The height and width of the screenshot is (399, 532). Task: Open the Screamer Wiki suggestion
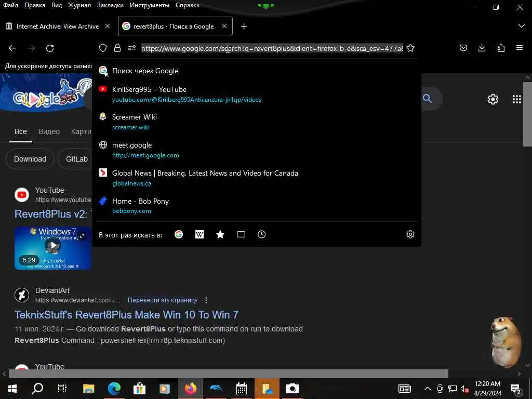tap(257, 122)
